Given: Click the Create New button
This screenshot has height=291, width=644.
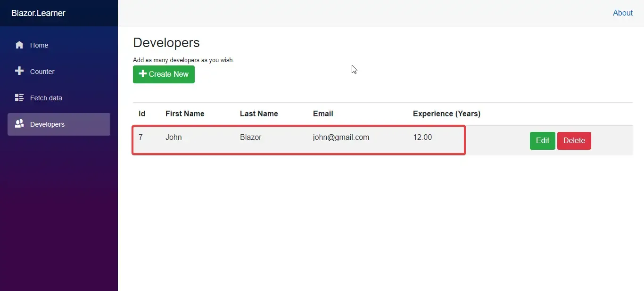Looking at the screenshot, I should point(164,74).
